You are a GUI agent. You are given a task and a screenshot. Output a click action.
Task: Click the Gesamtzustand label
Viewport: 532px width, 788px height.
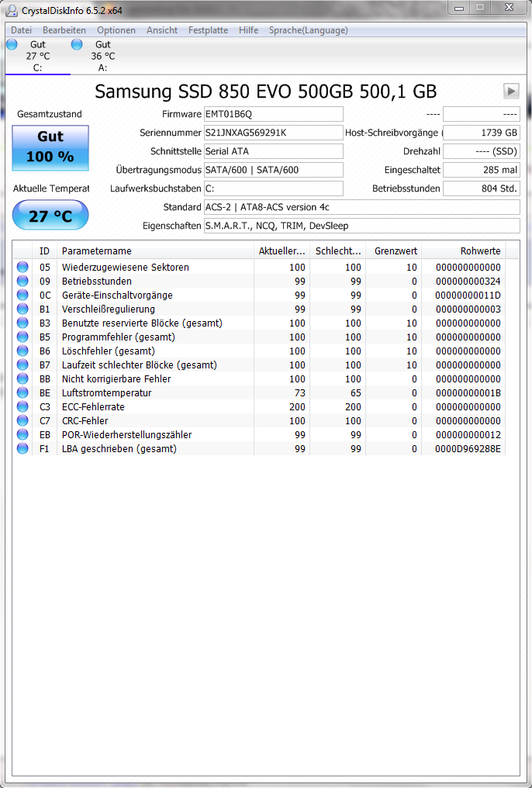(49, 114)
